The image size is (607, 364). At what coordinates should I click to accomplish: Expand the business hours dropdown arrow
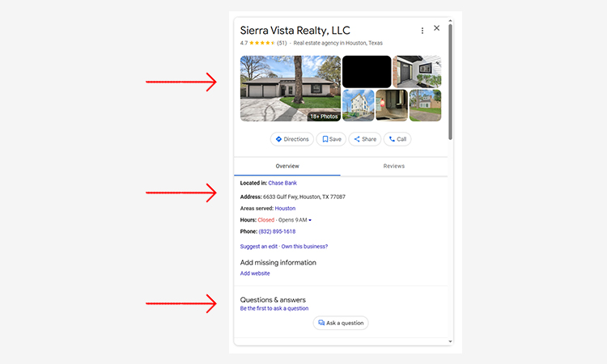pyautogui.click(x=310, y=220)
